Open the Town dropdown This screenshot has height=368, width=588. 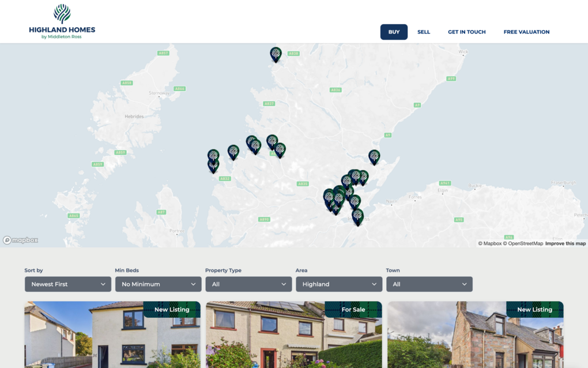click(x=429, y=284)
